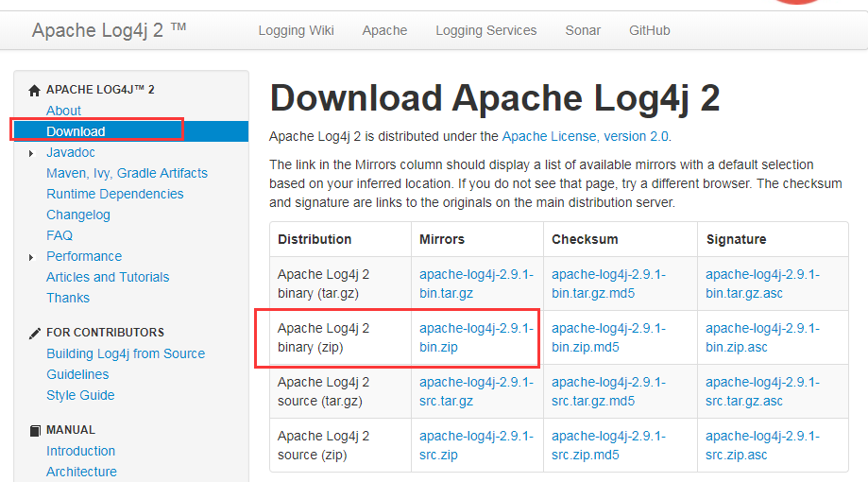Open the bin.tar.gz.asc signature link
Viewport: 868px width, 482px height.
[x=762, y=284]
